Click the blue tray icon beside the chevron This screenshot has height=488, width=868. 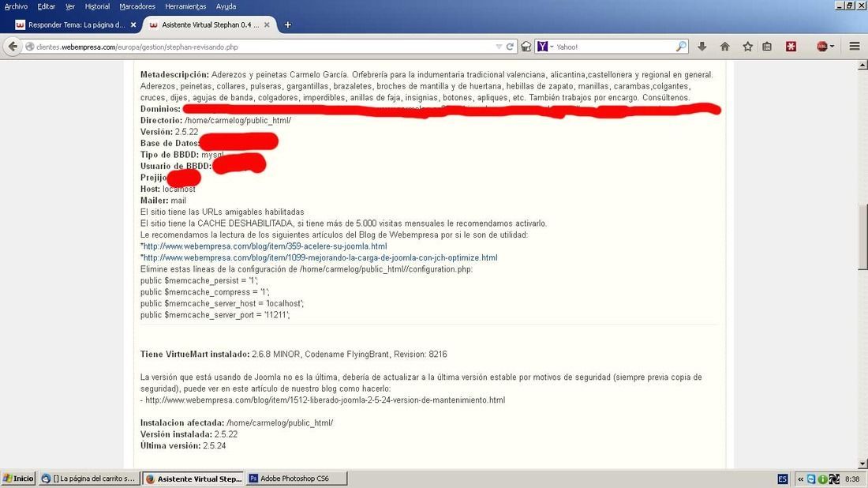[811, 479]
